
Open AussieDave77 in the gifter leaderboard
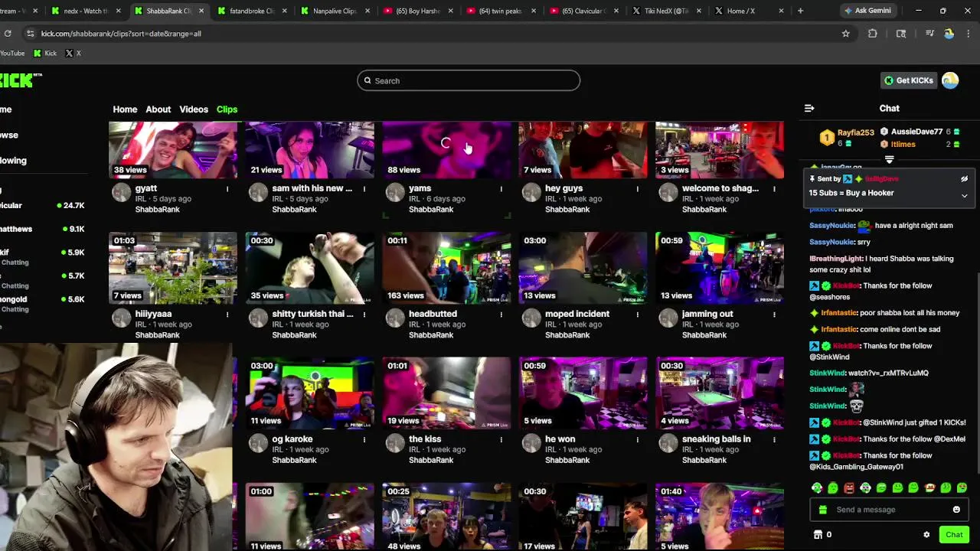pyautogui.click(x=916, y=132)
